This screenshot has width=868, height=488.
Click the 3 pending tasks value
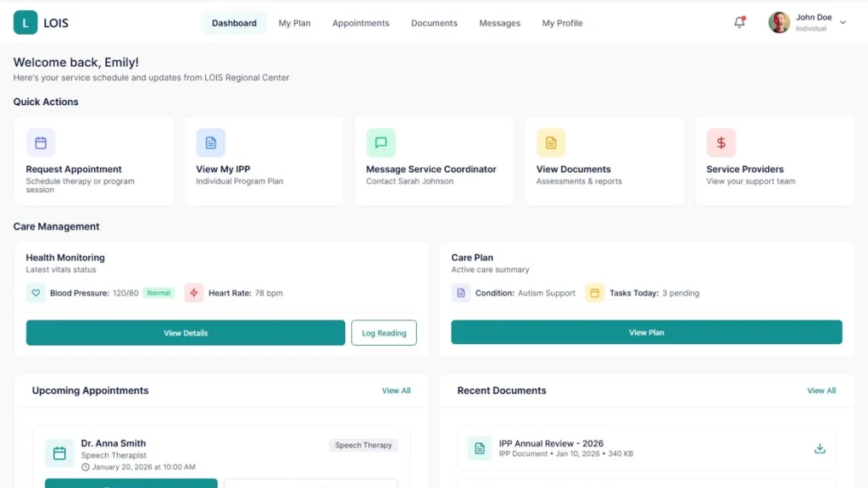pos(681,292)
